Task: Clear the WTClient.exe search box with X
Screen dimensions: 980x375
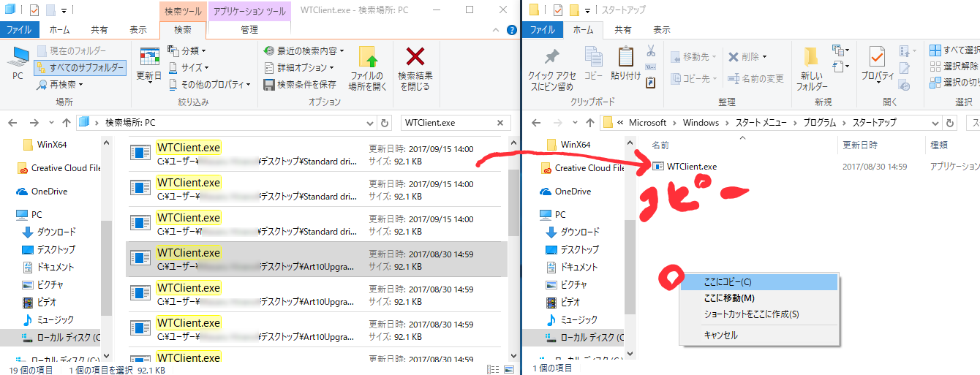Action: [500, 123]
